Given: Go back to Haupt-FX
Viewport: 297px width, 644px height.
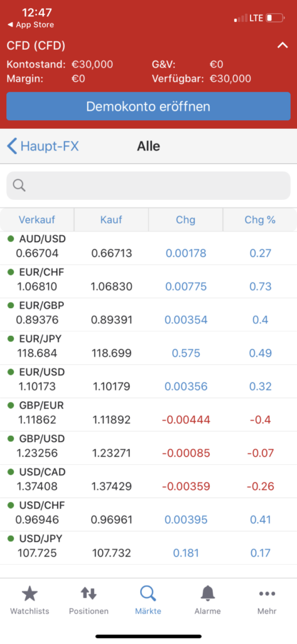Looking at the screenshot, I should [43, 146].
